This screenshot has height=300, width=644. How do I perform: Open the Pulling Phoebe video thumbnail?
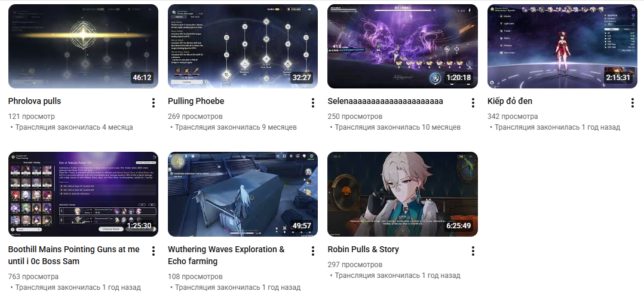(x=243, y=46)
